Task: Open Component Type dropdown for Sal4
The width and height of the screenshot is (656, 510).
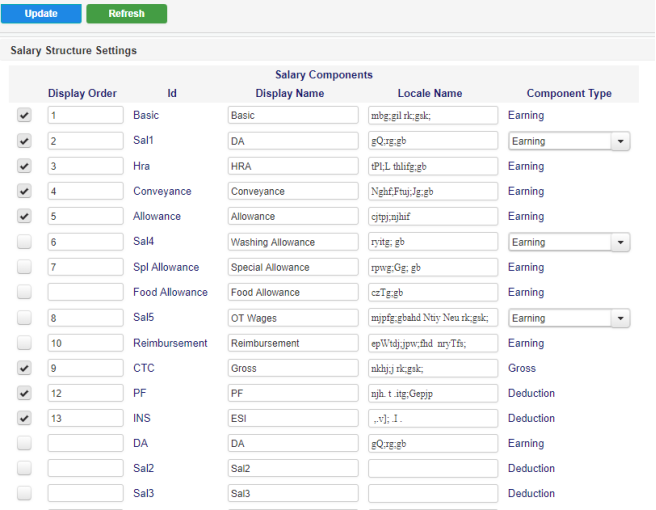Action: point(568,242)
